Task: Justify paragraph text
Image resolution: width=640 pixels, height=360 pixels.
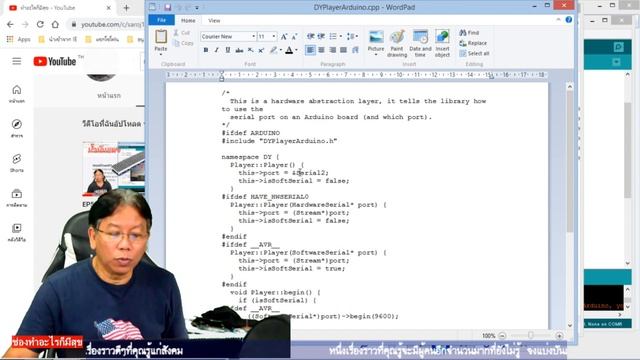Action: pyautogui.click(x=344, y=50)
